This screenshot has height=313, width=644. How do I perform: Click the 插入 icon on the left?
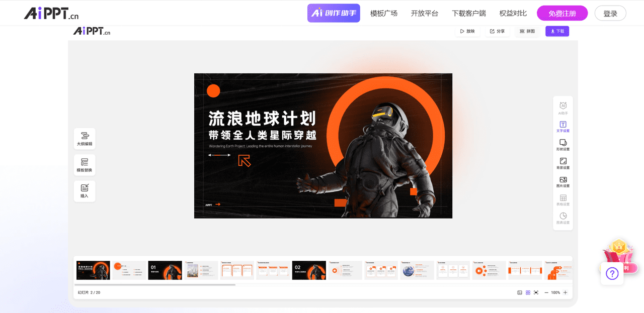[84, 191]
